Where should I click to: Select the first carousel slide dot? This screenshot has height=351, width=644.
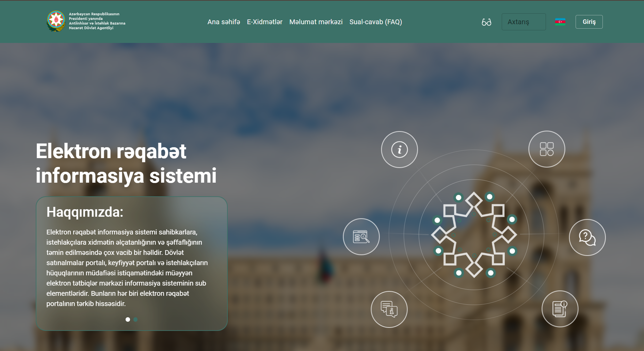coord(128,320)
